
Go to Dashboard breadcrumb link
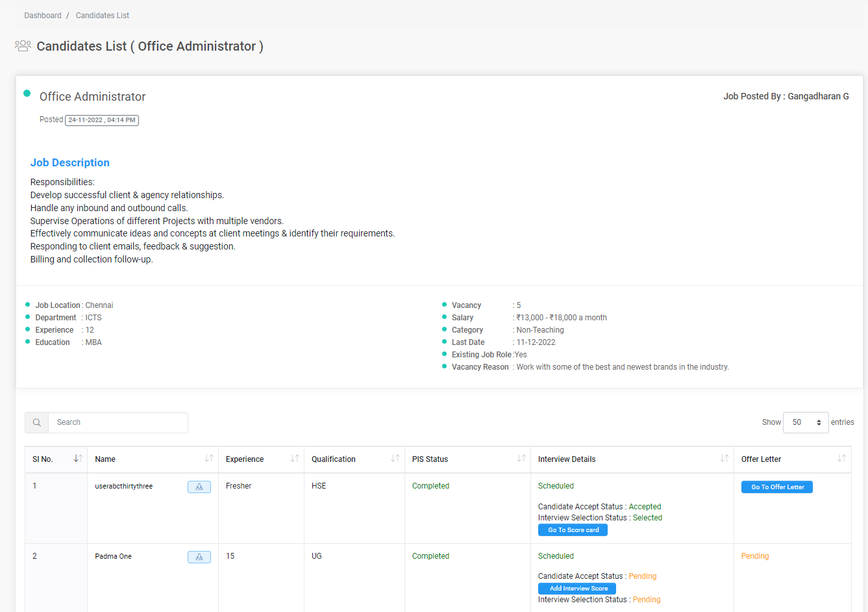pyautogui.click(x=43, y=16)
